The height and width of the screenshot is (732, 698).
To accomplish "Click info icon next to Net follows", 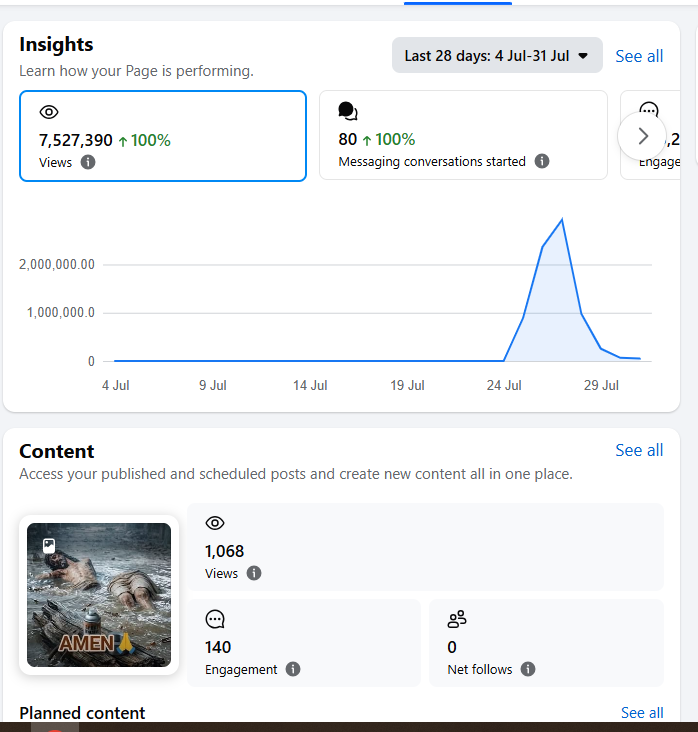I will (x=528, y=669).
